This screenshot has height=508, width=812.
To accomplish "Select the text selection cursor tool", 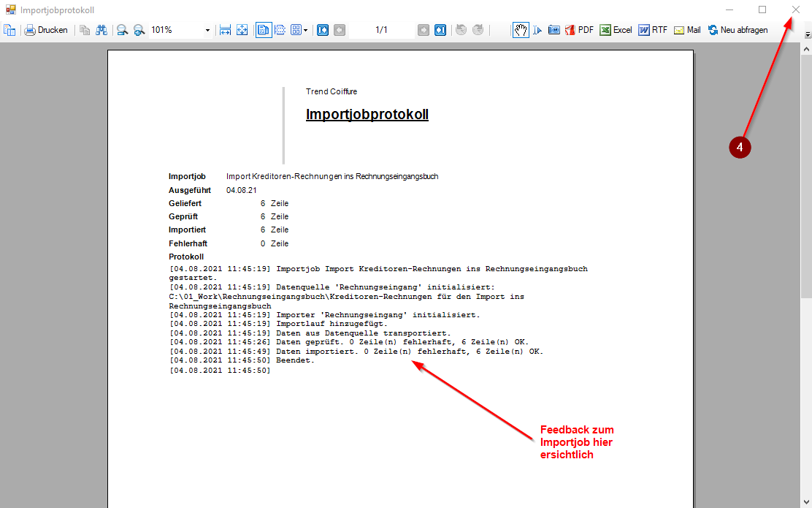I will 537,30.
